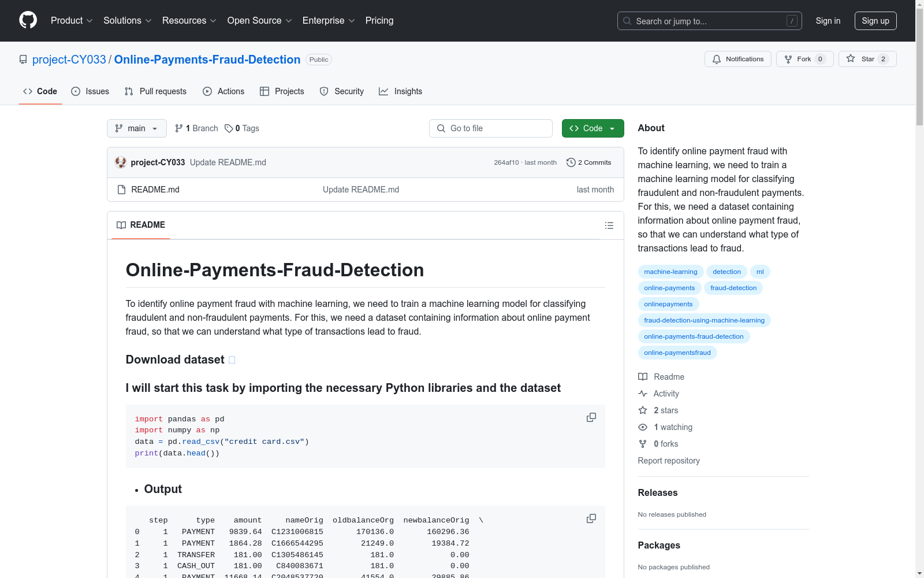Switch to the Code tab

[40, 91]
